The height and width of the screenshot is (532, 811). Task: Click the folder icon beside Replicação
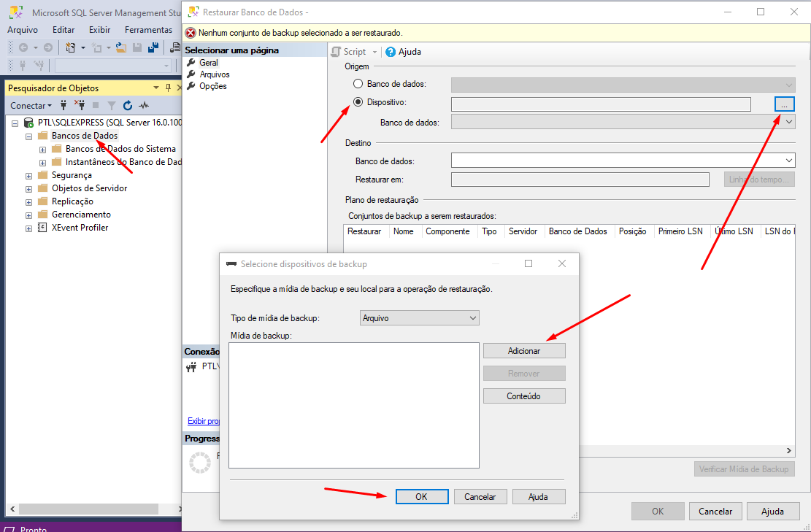(x=43, y=201)
